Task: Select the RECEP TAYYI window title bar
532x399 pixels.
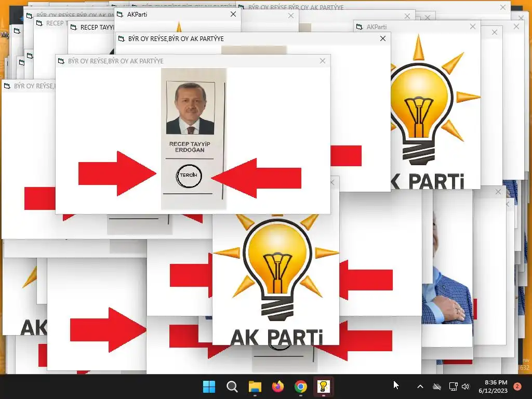Action: 91,27
